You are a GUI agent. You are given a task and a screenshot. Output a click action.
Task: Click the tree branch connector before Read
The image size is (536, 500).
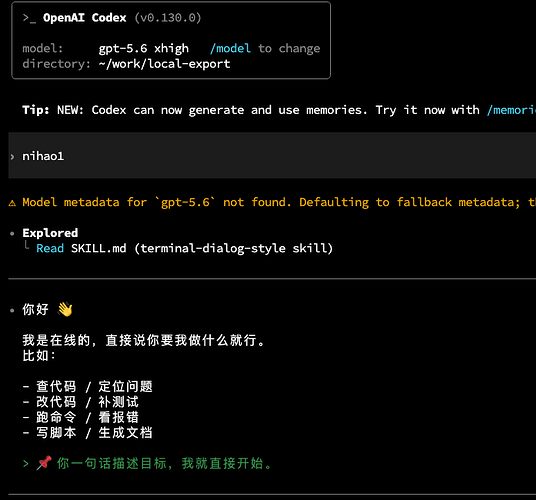(x=26, y=245)
